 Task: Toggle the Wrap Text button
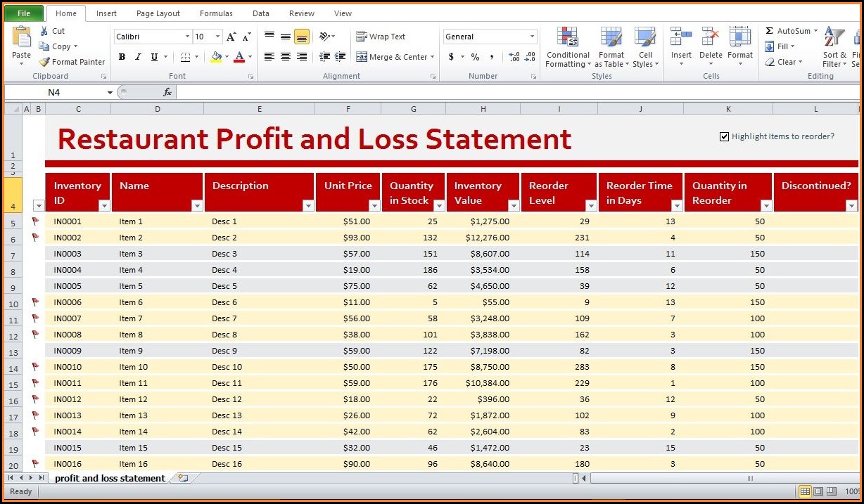click(381, 37)
